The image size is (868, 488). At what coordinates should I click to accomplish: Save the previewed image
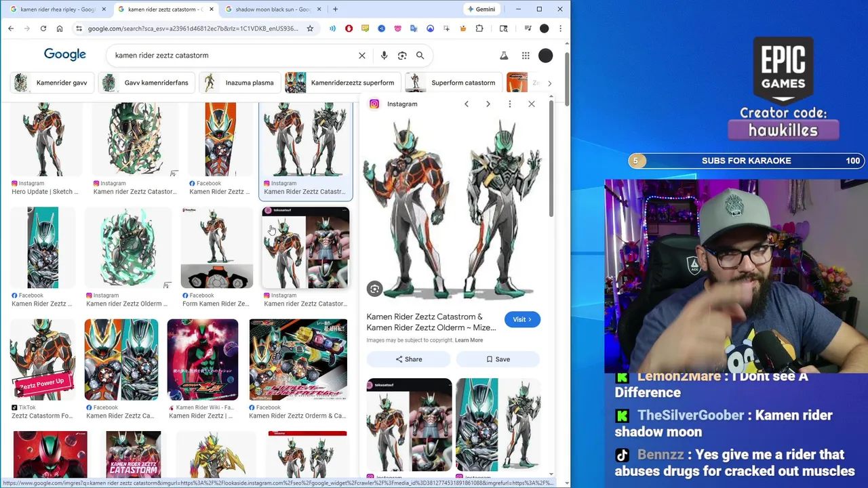click(498, 359)
